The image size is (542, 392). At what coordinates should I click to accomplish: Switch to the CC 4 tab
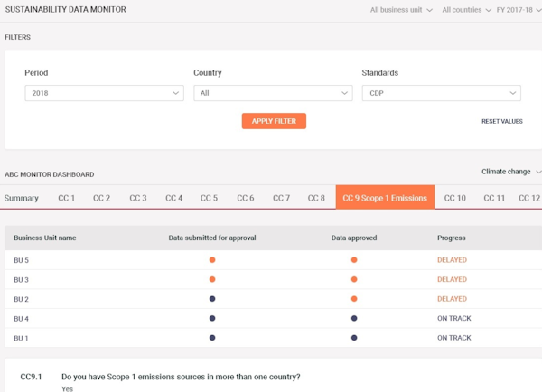tap(173, 198)
